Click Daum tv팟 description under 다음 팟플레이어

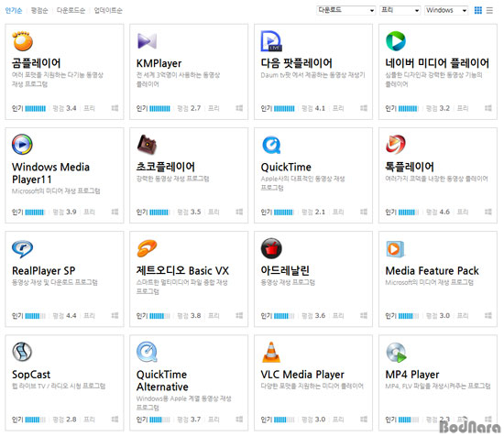(x=312, y=75)
